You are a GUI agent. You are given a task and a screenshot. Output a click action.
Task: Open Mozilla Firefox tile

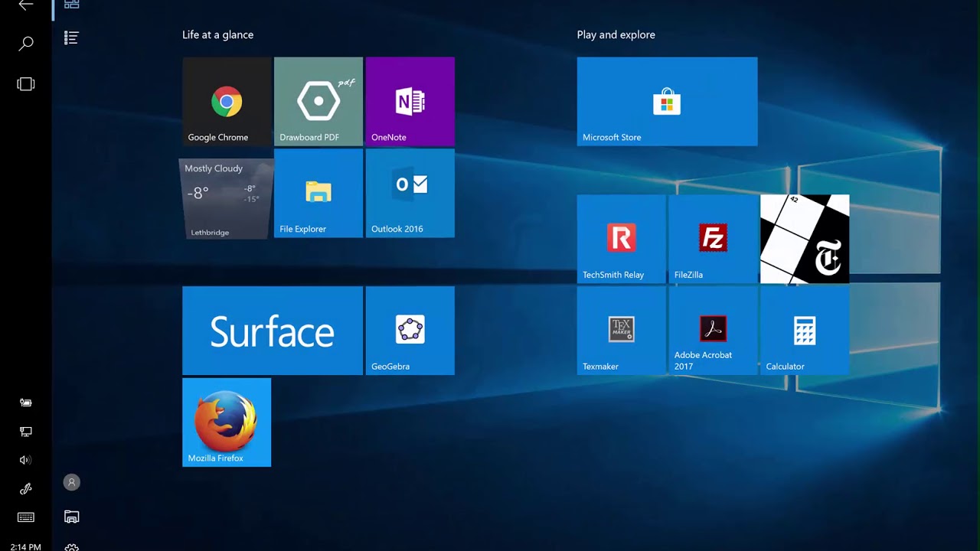point(227,422)
